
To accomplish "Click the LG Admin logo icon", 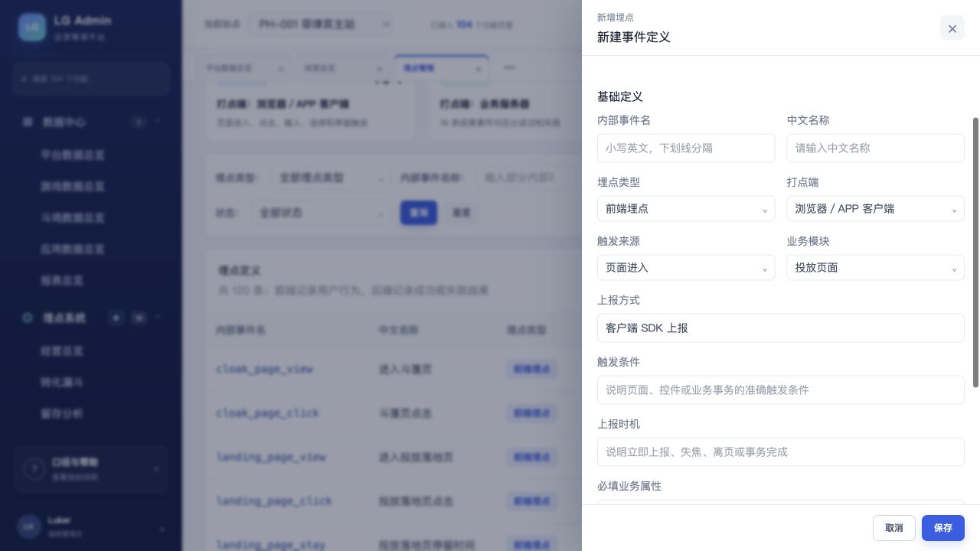I will [32, 27].
